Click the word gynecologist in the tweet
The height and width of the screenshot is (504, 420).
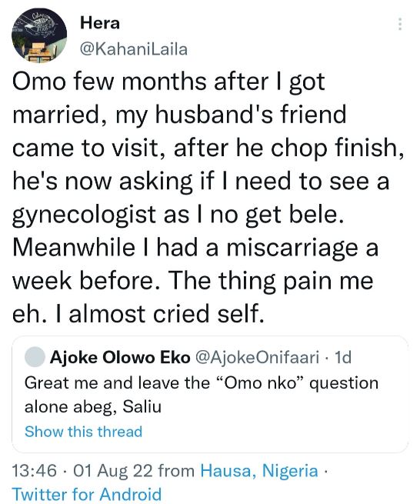(x=84, y=215)
